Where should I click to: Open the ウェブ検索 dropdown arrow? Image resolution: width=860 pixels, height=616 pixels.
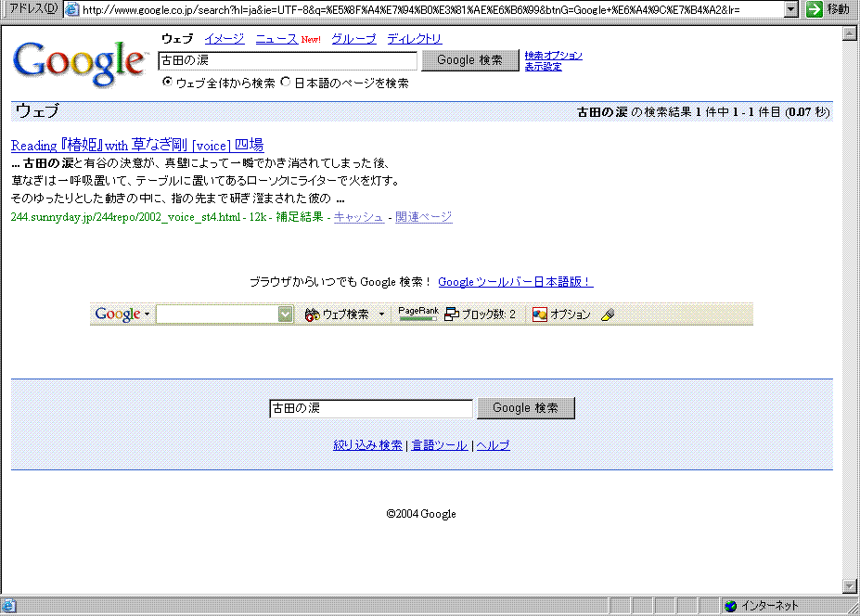tap(381, 314)
